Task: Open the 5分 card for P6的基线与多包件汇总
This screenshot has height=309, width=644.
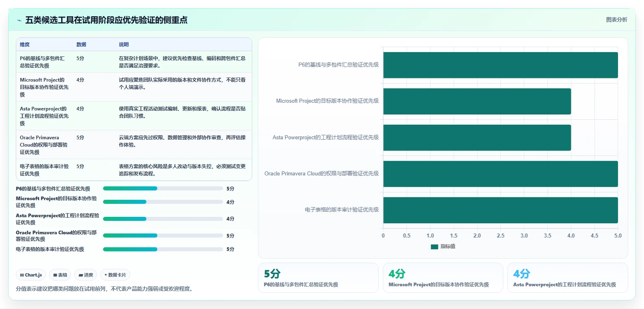Action: click(318, 278)
